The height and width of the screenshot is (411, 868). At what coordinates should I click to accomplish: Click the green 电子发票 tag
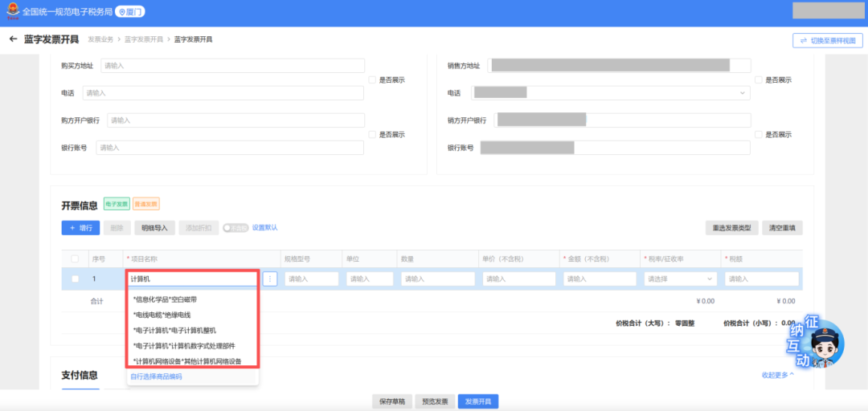[117, 204]
